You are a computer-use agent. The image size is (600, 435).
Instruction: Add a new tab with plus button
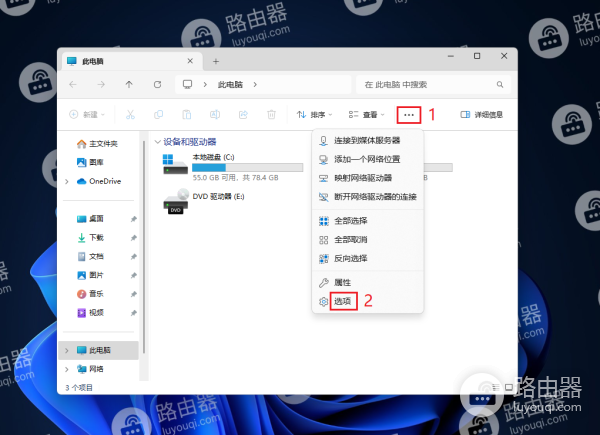pyautogui.click(x=215, y=61)
